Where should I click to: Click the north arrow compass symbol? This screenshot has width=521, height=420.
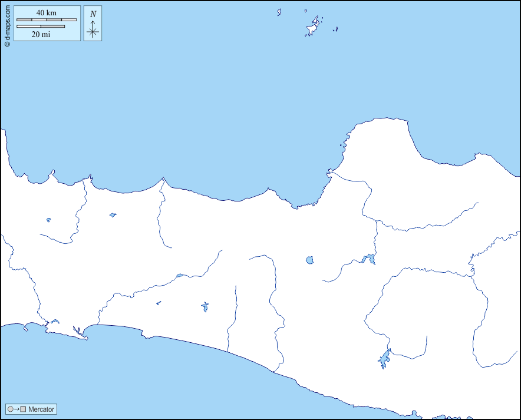(x=93, y=30)
